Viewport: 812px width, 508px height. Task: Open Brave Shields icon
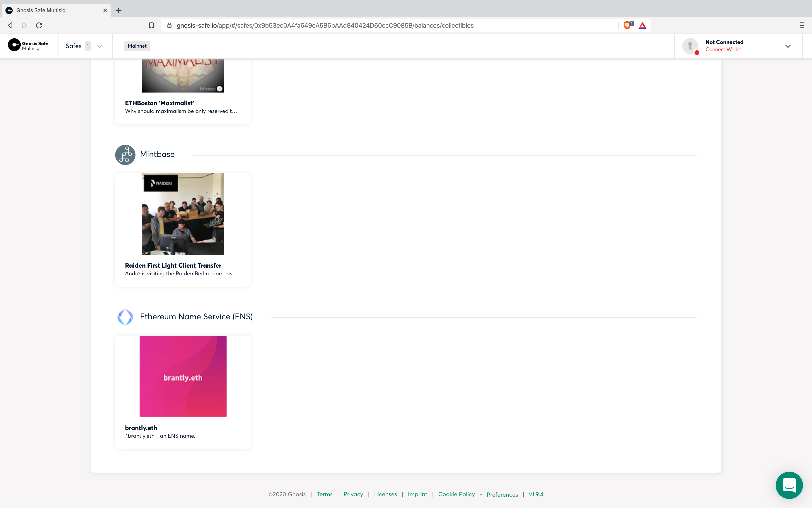click(x=627, y=25)
